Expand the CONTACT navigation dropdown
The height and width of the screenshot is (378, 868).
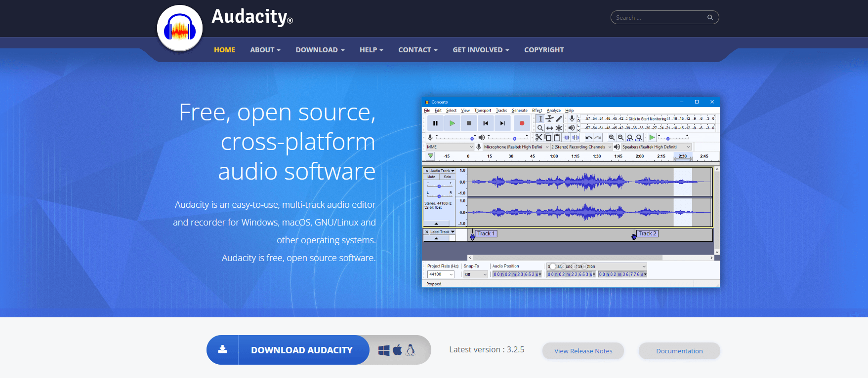click(418, 50)
